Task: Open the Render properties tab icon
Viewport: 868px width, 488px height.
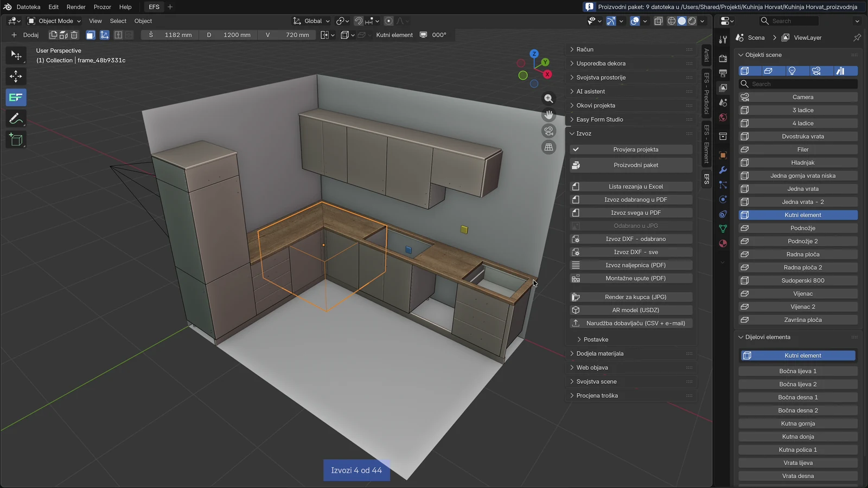Action: pos(723,58)
